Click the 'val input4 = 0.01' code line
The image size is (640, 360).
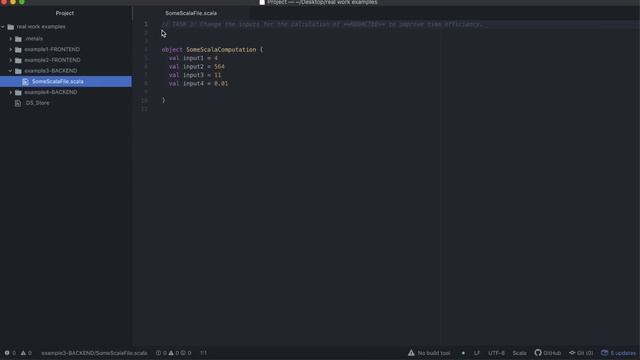tap(198, 84)
